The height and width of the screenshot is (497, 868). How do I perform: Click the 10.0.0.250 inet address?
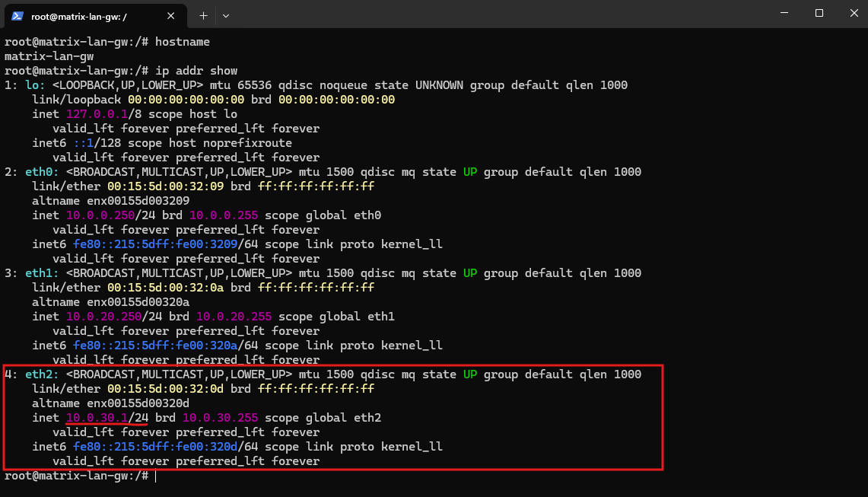(100, 215)
